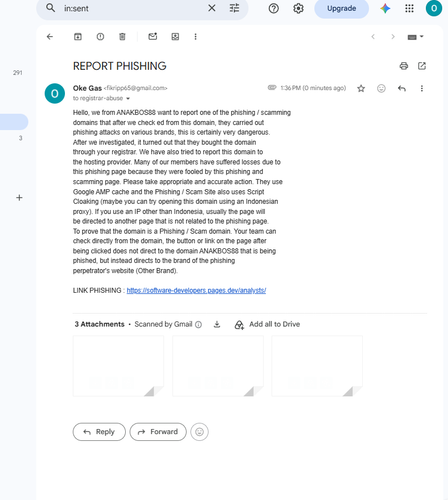The image size is (448, 500).
Task: Print the REPORT PHISHING email
Action: click(x=404, y=66)
